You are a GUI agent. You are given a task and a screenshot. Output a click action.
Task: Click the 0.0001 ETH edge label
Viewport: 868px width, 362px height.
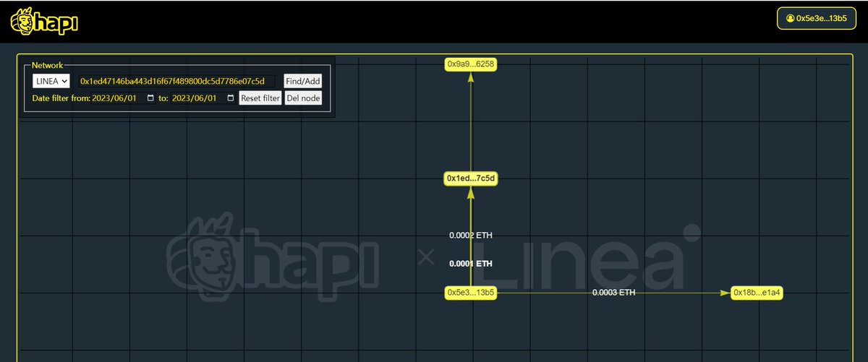pyautogui.click(x=471, y=264)
